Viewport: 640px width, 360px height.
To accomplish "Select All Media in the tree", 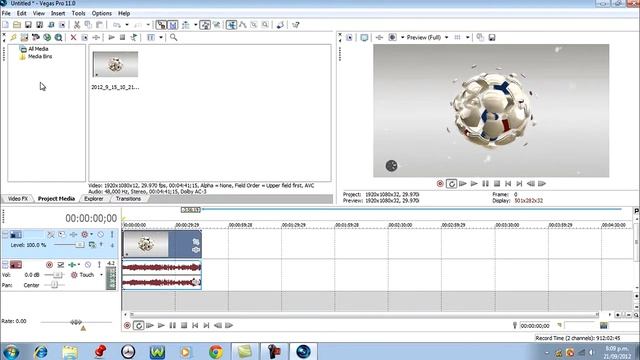I will coord(38,49).
